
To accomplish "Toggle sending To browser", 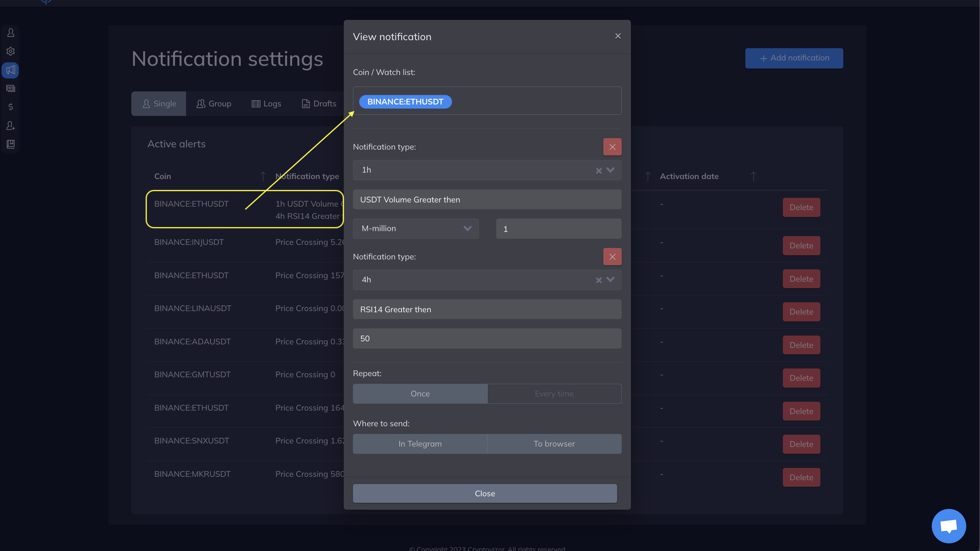I will (554, 444).
